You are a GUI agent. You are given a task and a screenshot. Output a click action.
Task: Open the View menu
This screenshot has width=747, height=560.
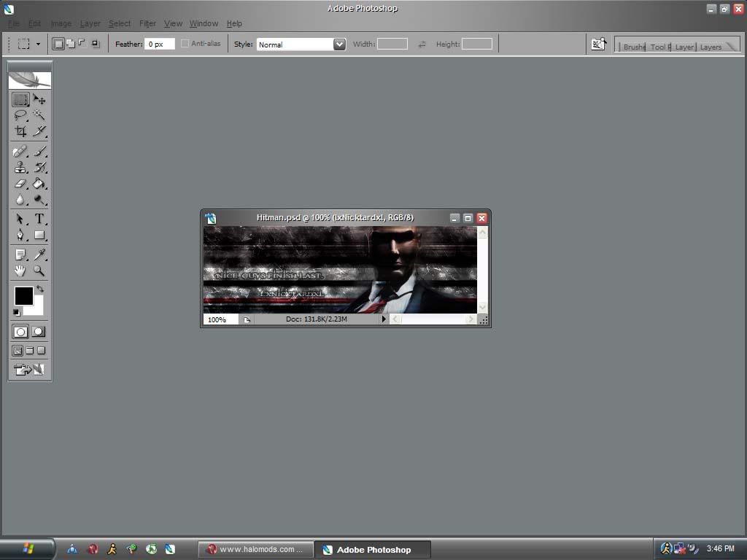173,23
